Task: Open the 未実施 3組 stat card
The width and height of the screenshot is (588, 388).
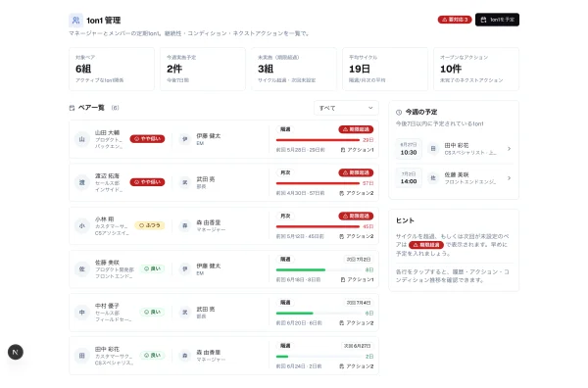Action: [x=294, y=69]
